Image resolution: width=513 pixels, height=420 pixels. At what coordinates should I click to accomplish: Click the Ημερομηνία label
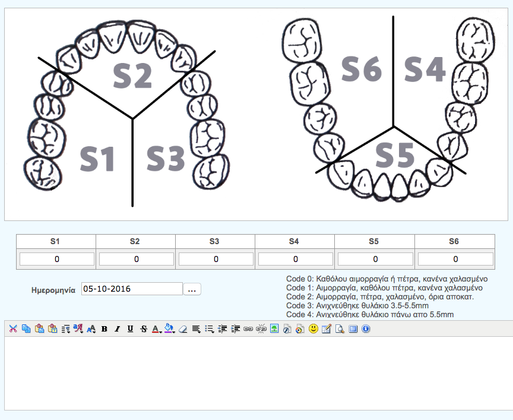[53, 290]
